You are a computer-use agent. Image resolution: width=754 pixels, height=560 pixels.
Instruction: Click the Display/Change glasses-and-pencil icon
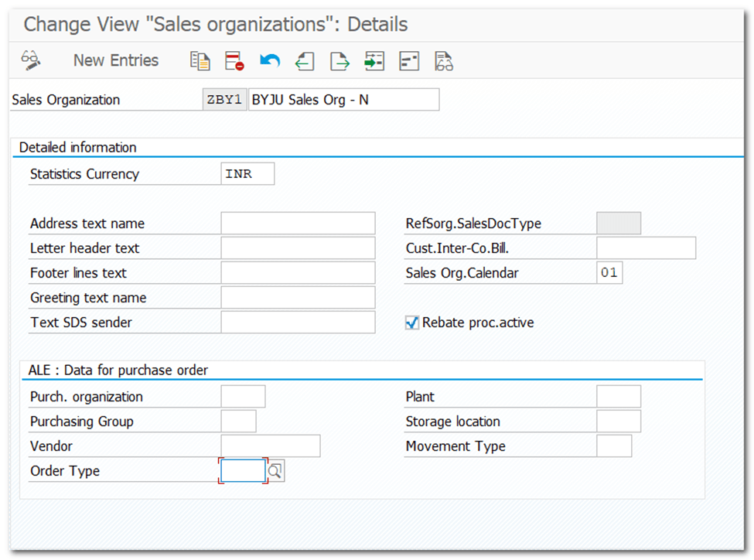(31, 61)
